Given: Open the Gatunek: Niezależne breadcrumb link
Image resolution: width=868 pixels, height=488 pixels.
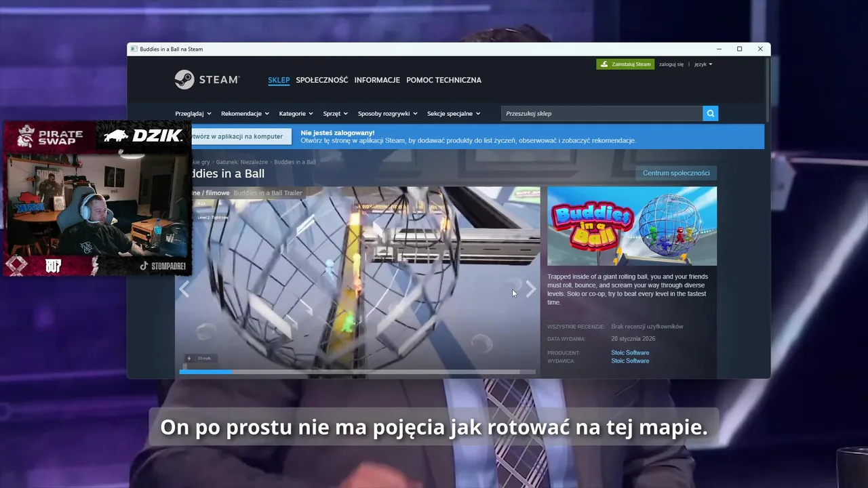Looking at the screenshot, I should [x=242, y=162].
